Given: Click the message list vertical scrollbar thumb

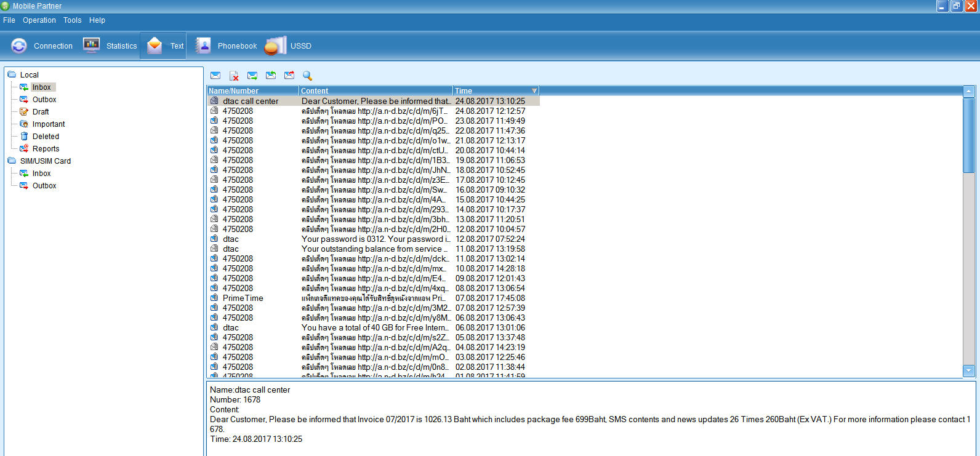Looking at the screenshot, I should [x=969, y=134].
